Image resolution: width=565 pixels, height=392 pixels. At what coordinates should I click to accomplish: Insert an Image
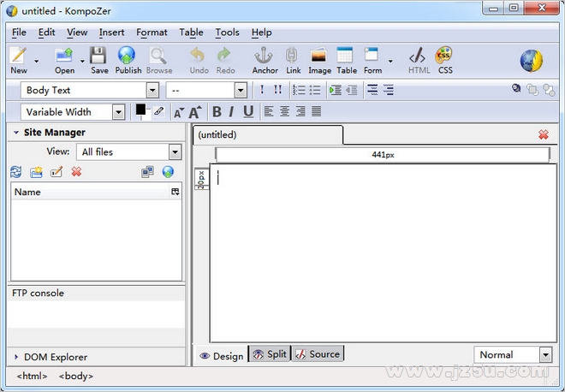click(319, 60)
